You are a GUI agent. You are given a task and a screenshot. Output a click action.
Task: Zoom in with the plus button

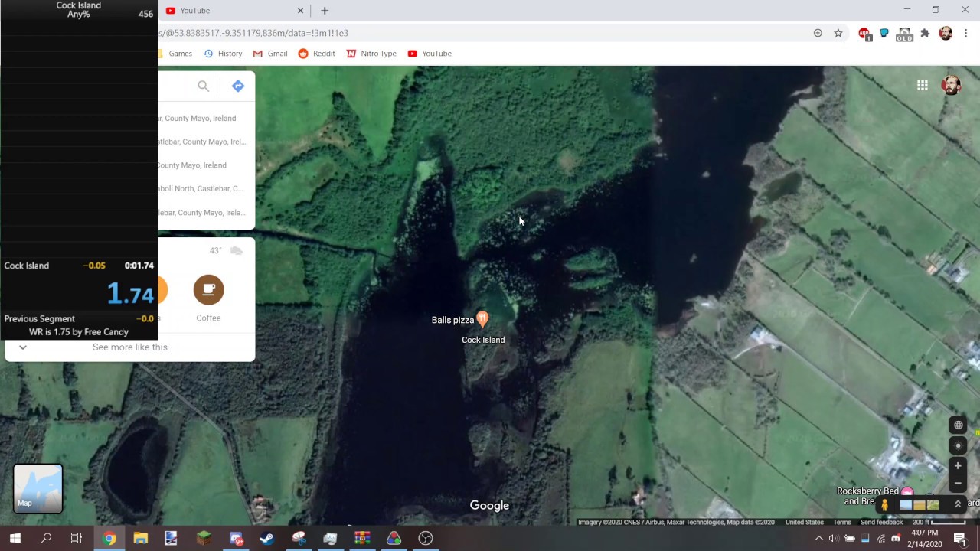[x=958, y=465]
